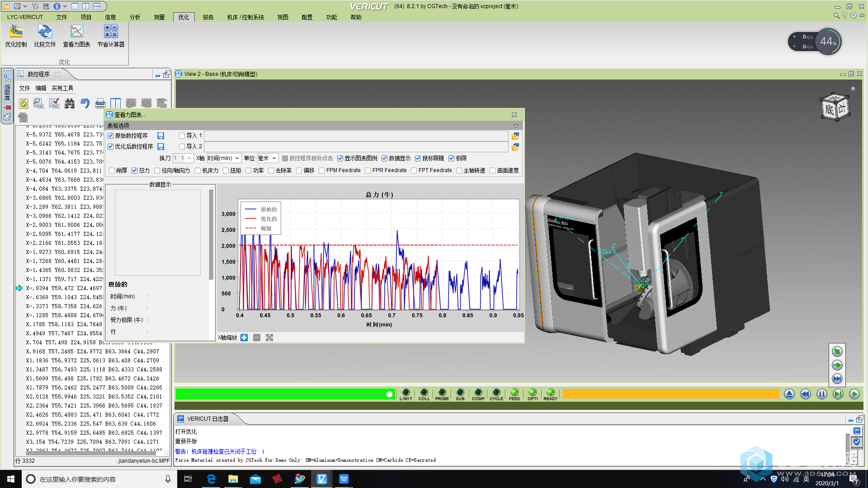868x488 pixels.
Task: Open the 项目 ribbon tab
Action: coord(86,17)
